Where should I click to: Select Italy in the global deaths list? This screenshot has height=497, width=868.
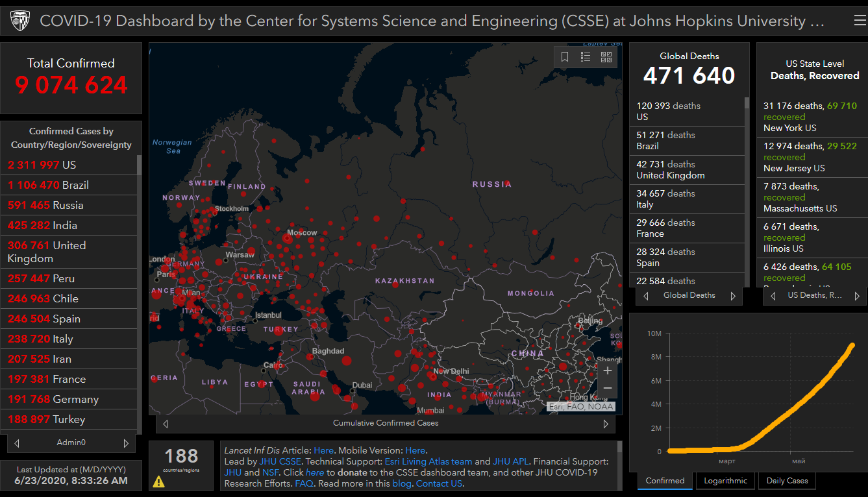[x=688, y=199]
